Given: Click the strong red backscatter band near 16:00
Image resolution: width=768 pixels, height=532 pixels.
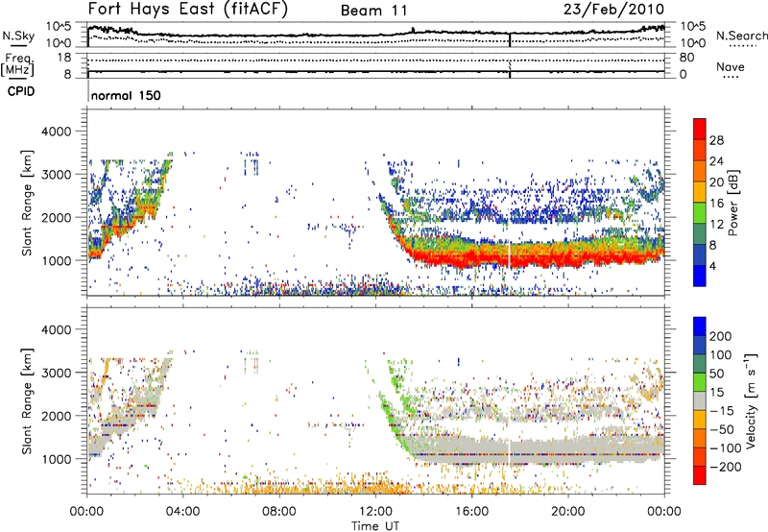Looking at the screenshot, I should tap(471, 256).
